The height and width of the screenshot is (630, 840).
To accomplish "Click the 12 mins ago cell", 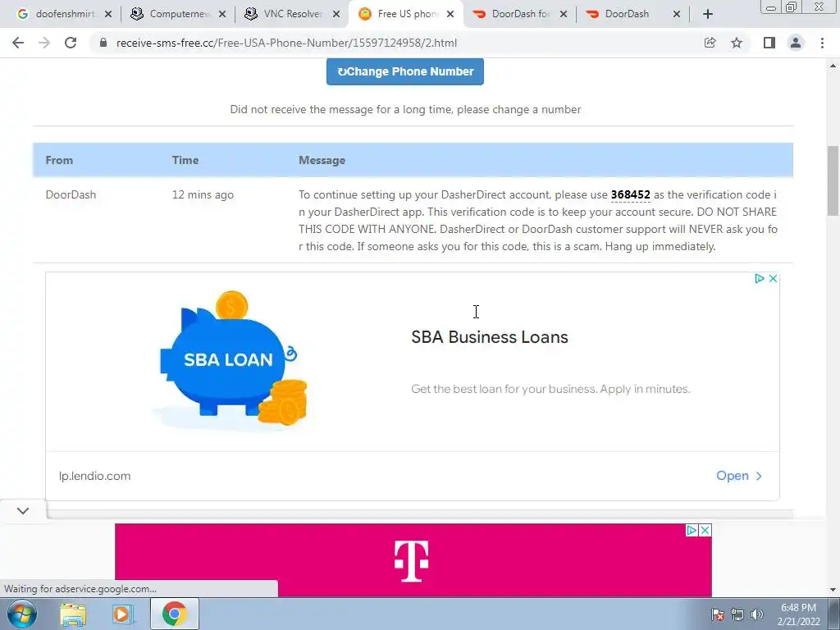I will coord(203,195).
